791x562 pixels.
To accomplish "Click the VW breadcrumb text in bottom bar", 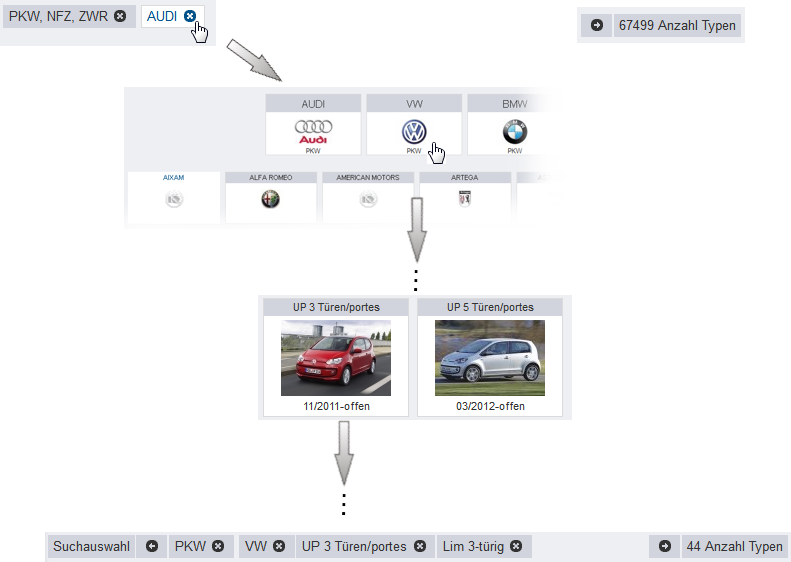I will [256, 546].
